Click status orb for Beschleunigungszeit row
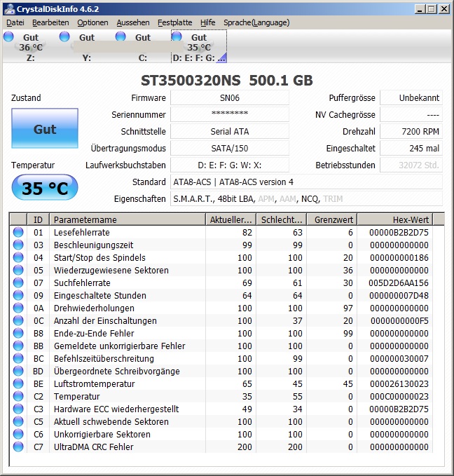The width and height of the screenshot is (454, 476). (18, 245)
